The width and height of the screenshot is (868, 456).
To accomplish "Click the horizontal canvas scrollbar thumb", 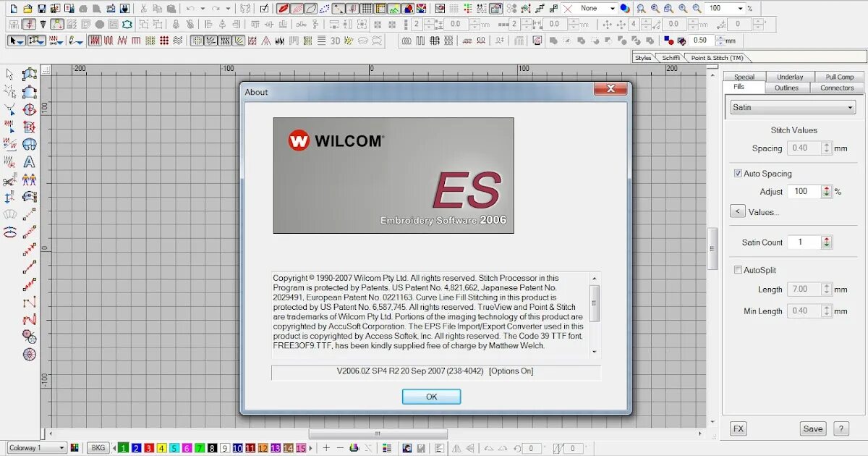I will tap(378, 434).
